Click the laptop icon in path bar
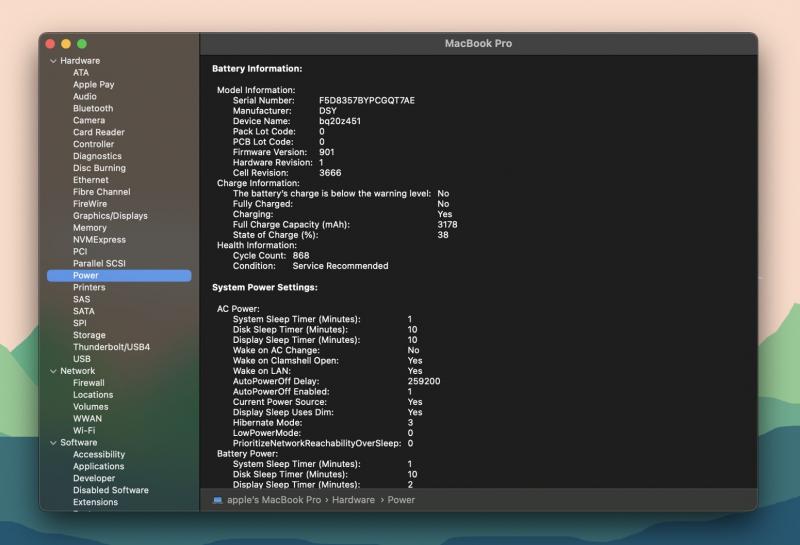This screenshot has height=545, width=800. pos(218,500)
